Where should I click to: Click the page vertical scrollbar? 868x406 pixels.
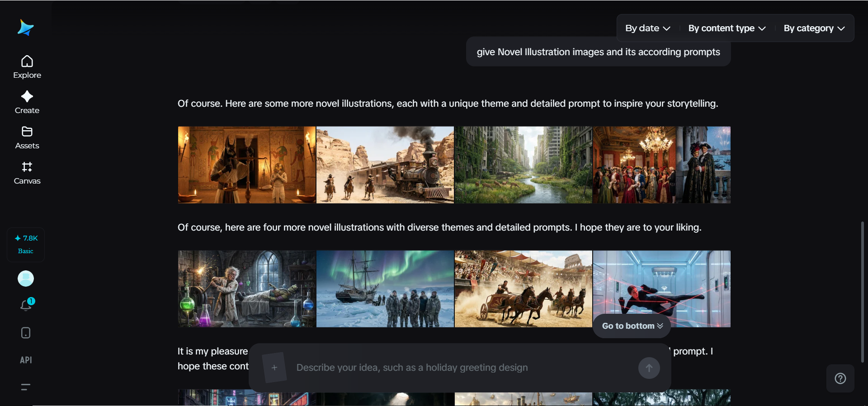pyautogui.click(x=863, y=292)
